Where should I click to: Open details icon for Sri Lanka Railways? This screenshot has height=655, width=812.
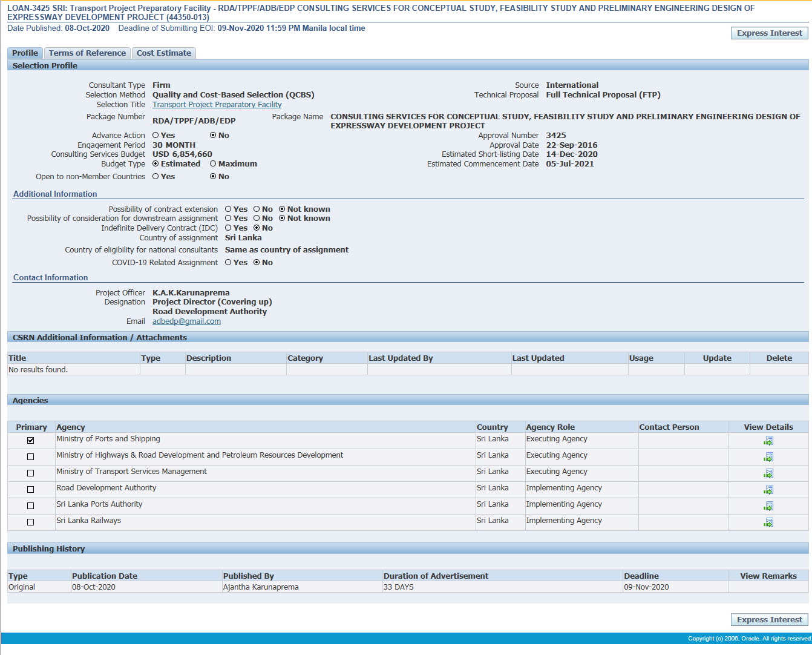click(x=768, y=522)
